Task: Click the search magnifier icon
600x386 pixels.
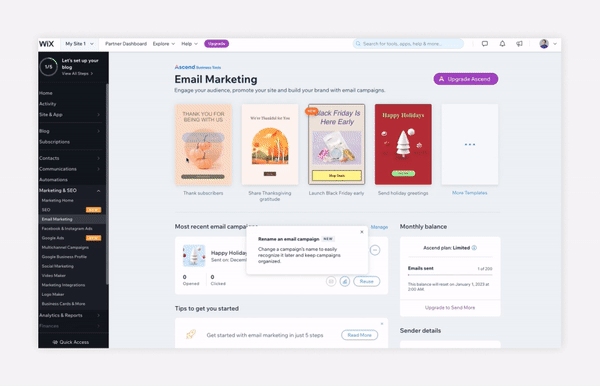Action: pos(358,44)
